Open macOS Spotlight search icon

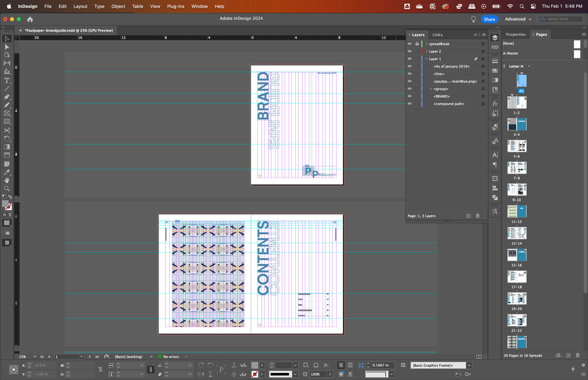pyautogui.click(x=522, y=6)
